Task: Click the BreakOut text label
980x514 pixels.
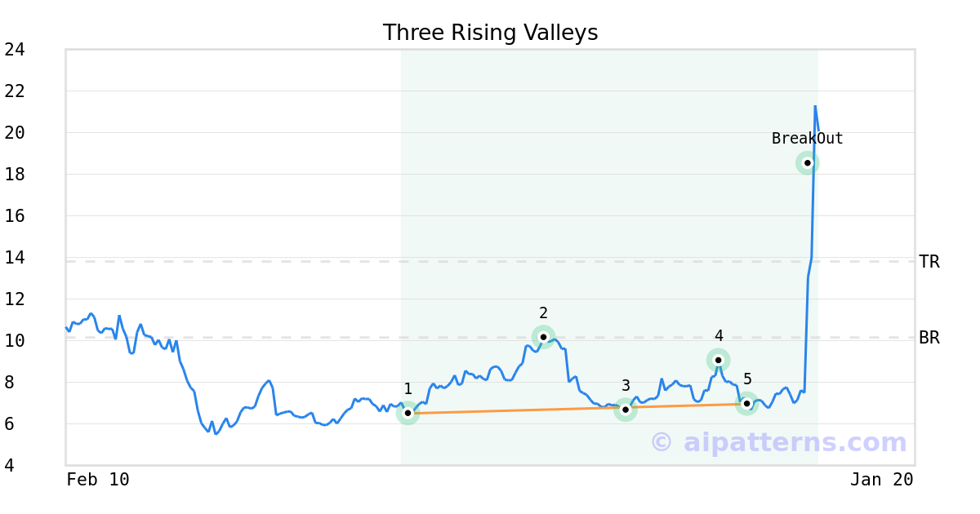Action: tap(807, 139)
